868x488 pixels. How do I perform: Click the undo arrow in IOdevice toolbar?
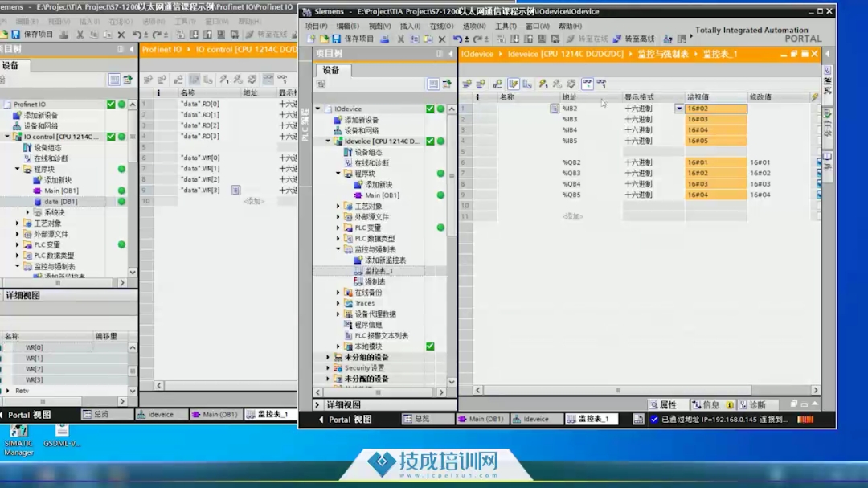[x=457, y=39]
